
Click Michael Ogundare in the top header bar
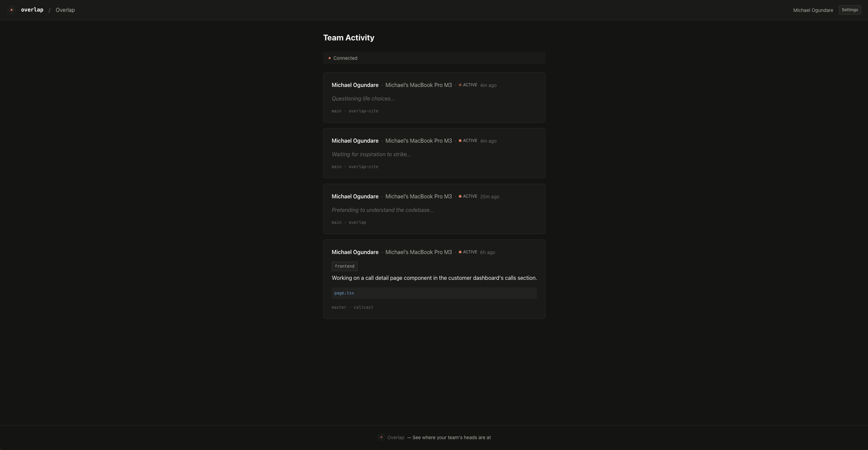[x=813, y=10]
